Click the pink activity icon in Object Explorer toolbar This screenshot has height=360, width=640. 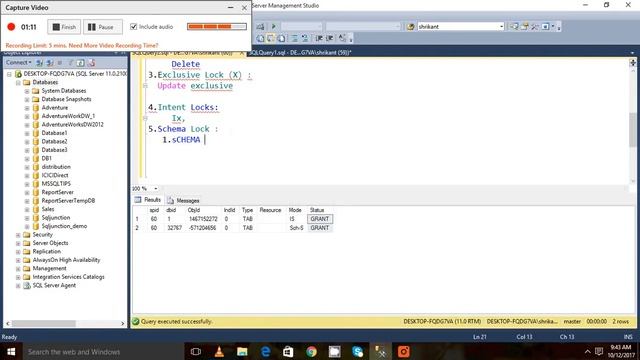pyautogui.click(x=91, y=62)
